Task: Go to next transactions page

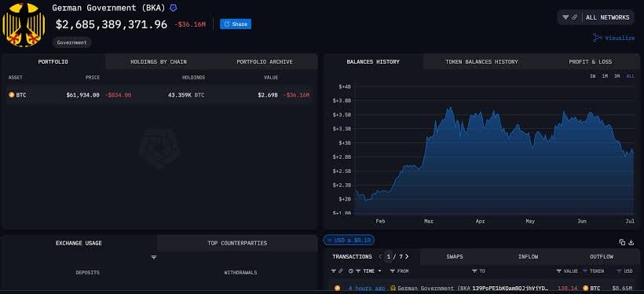Action: tap(407, 256)
